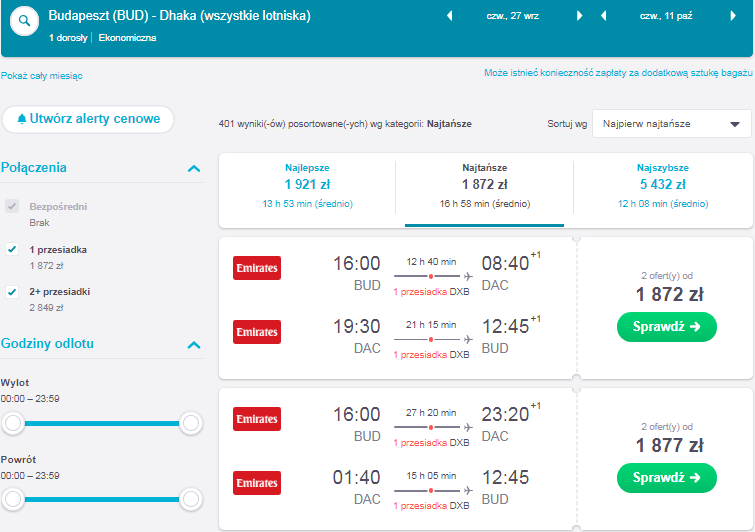Click the czw., 27 wrz departure date

click(x=512, y=16)
